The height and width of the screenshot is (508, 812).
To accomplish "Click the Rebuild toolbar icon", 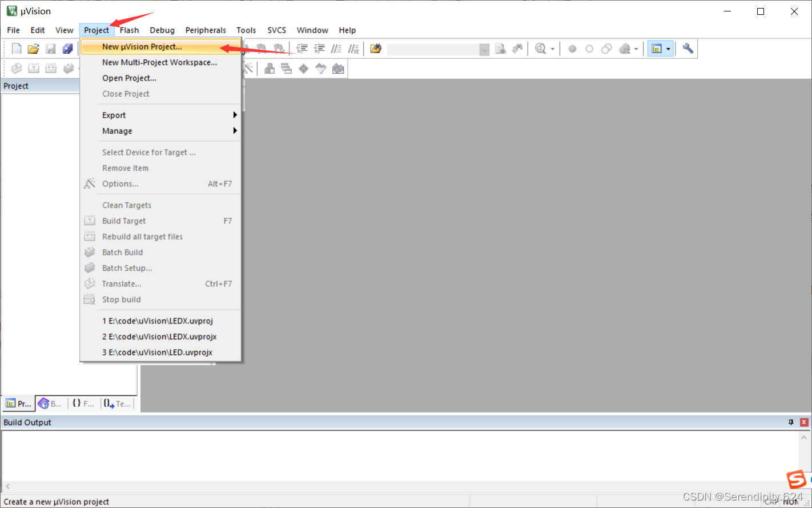I will coord(51,69).
